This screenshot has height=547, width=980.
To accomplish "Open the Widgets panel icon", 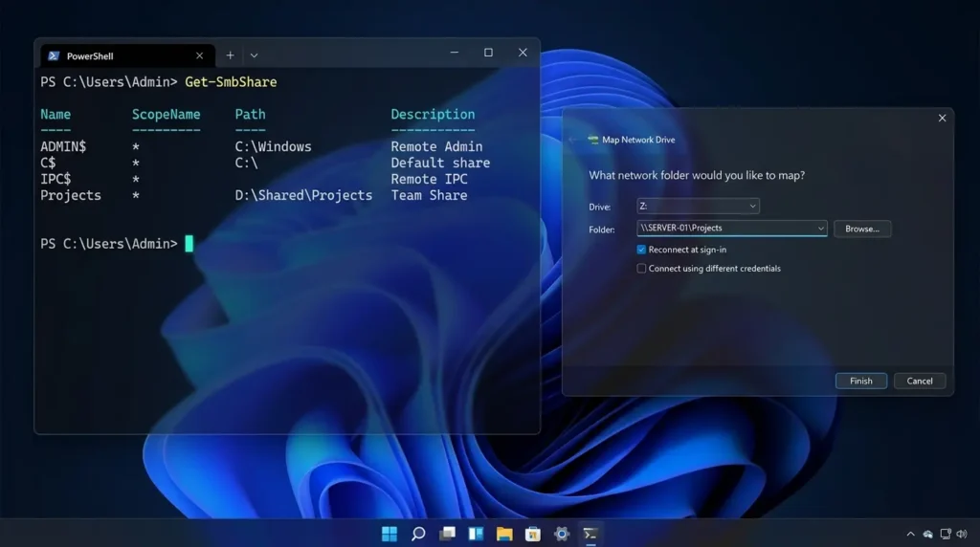I will click(476, 534).
